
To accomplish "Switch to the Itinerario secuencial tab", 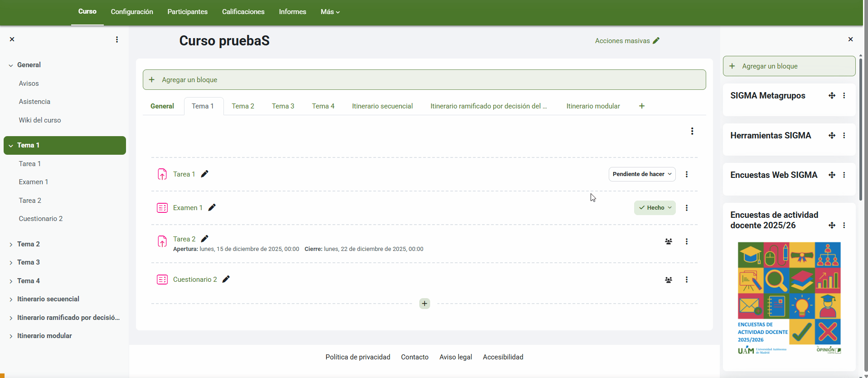I will click(382, 106).
